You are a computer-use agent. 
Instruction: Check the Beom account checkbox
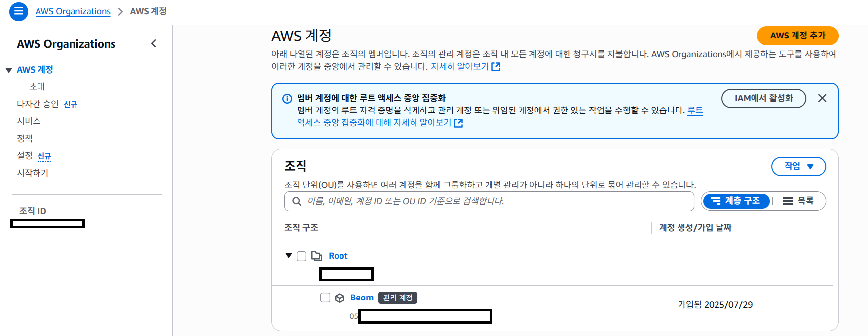point(325,298)
